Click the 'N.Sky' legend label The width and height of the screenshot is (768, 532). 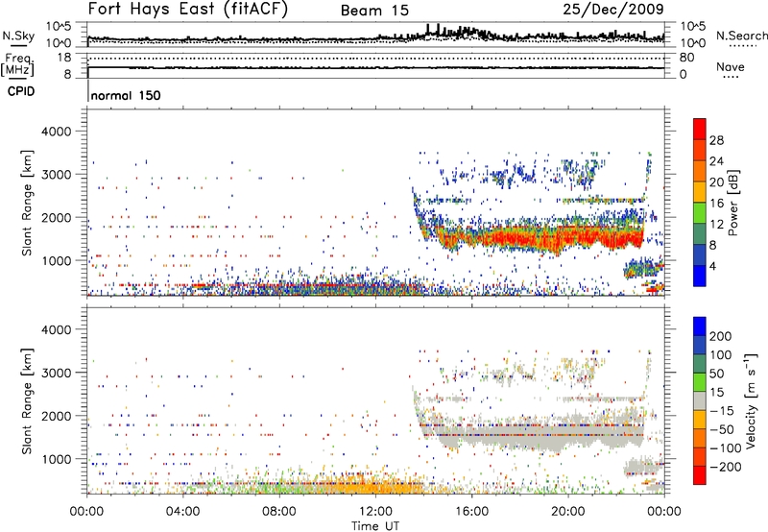point(18,36)
